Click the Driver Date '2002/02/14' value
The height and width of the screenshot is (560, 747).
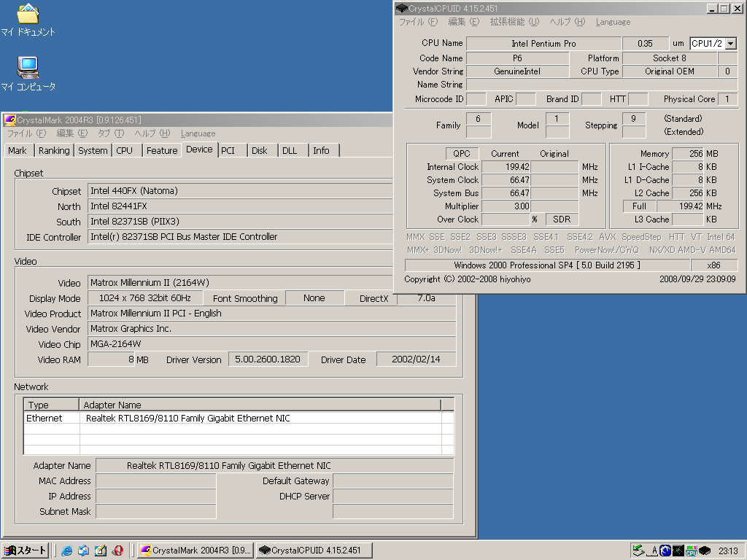tap(416, 359)
